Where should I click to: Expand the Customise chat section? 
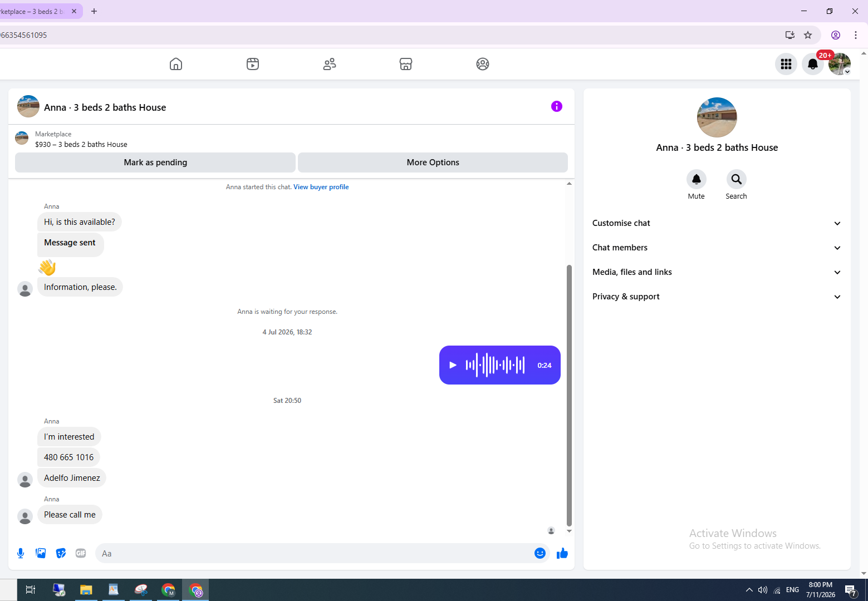tap(717, 223)
